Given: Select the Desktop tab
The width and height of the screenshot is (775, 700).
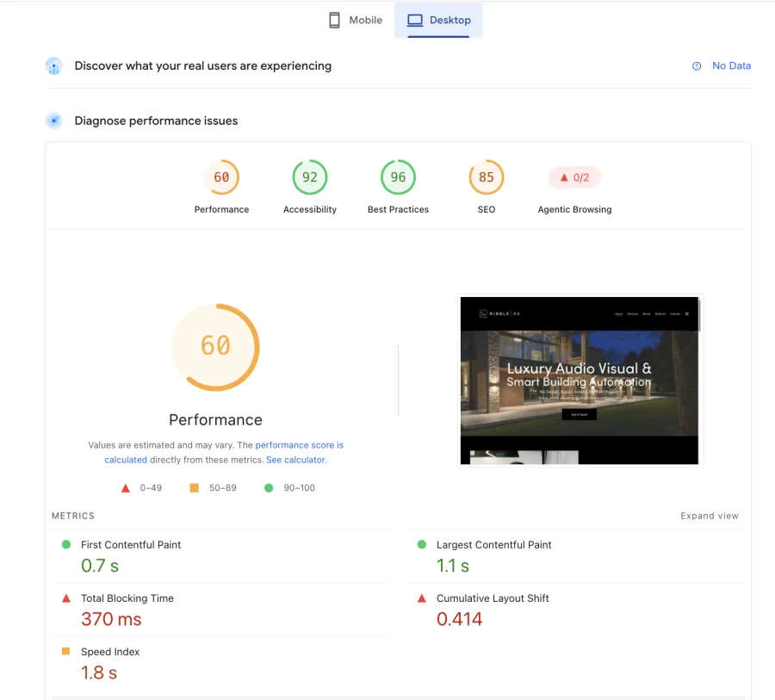Looking at the screenshot, I should click(438, 21).
